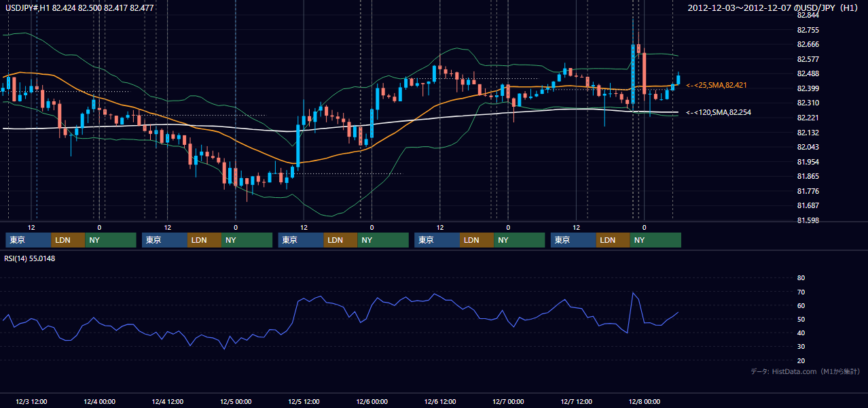Click the leftmost 東京 session block

point(29,240)
